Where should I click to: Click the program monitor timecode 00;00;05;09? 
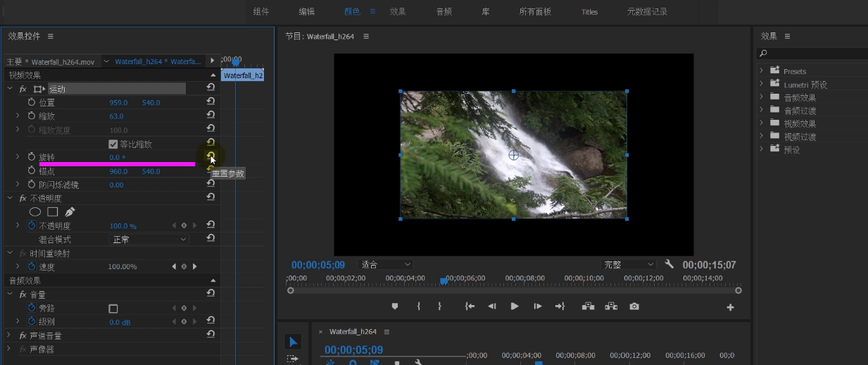click(318, 265)
